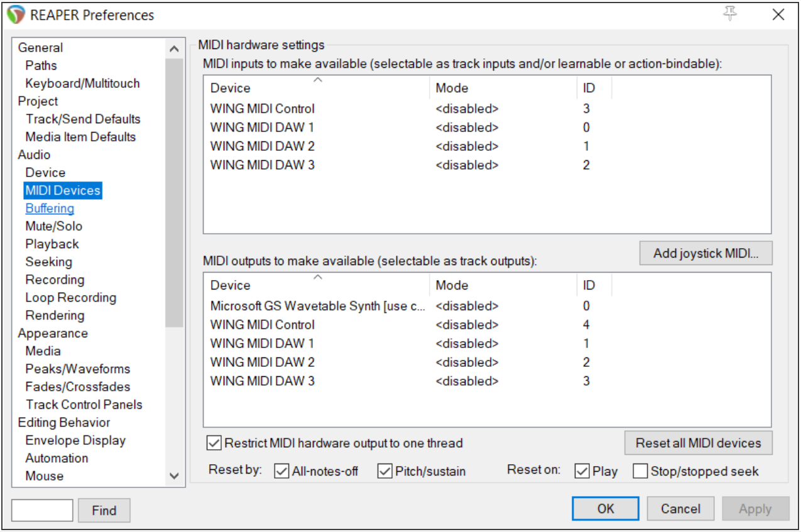
Task: Open the Envelope Display page
Action: tap(75, 441)
